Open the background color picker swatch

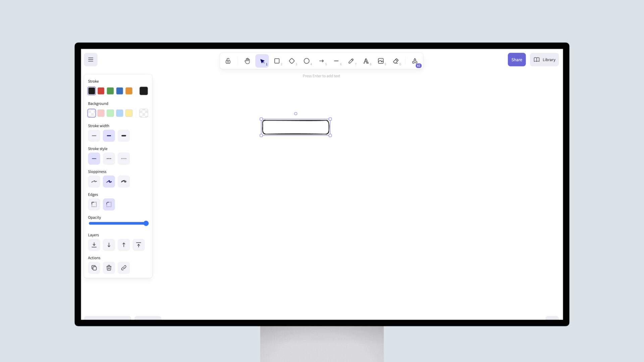pyautogui.click(x=144, y=113)
